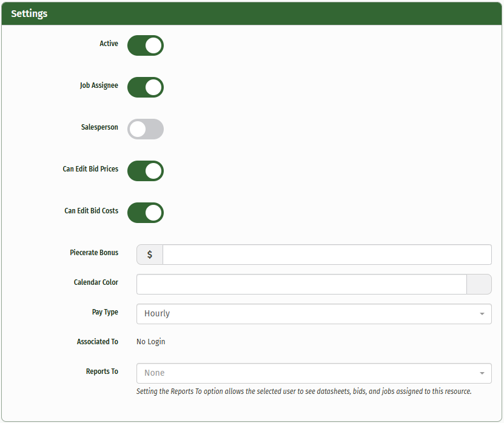Click the Reports To help description text
This screenshot has height=423, width=504.
click(303, 391)
